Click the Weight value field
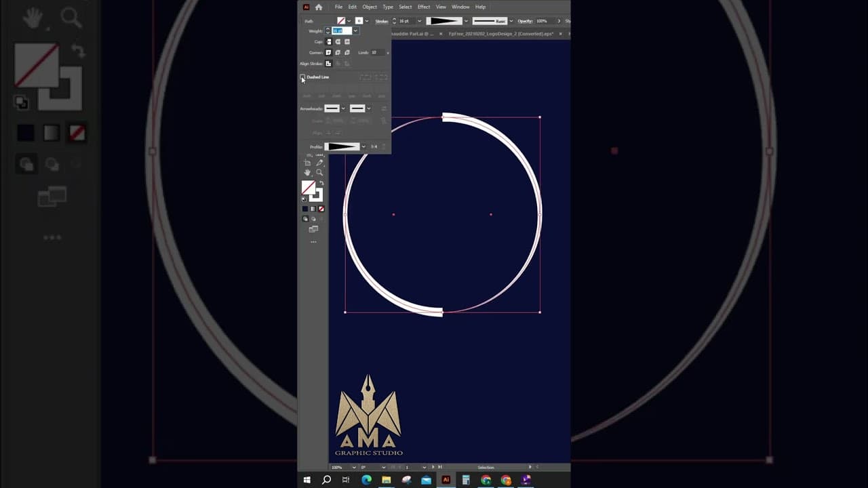 coord(342,31)
